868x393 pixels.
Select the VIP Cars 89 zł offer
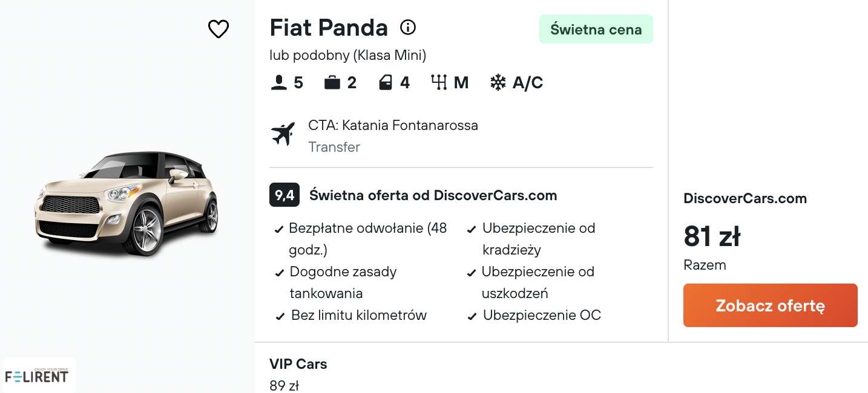[298, 374]
